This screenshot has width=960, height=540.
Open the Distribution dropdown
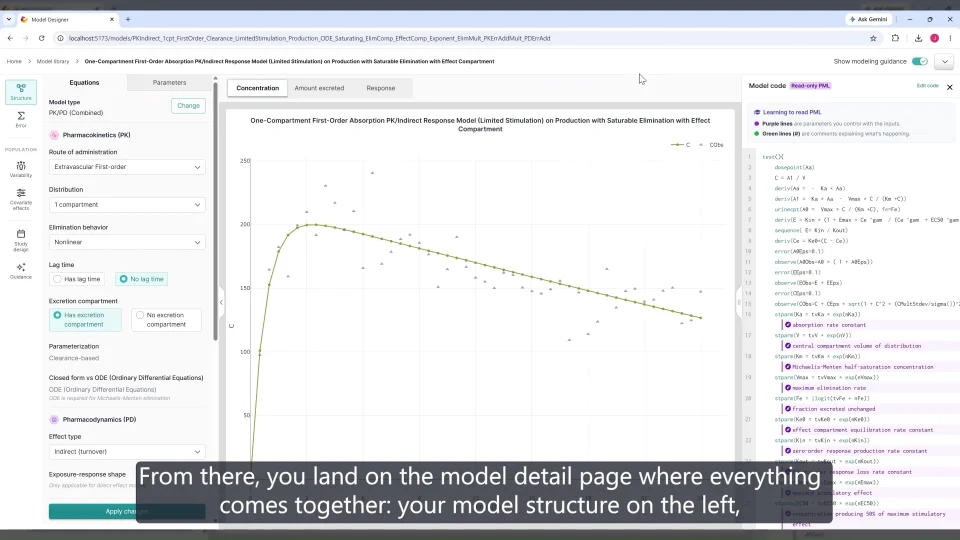click(x=127, y=204)
